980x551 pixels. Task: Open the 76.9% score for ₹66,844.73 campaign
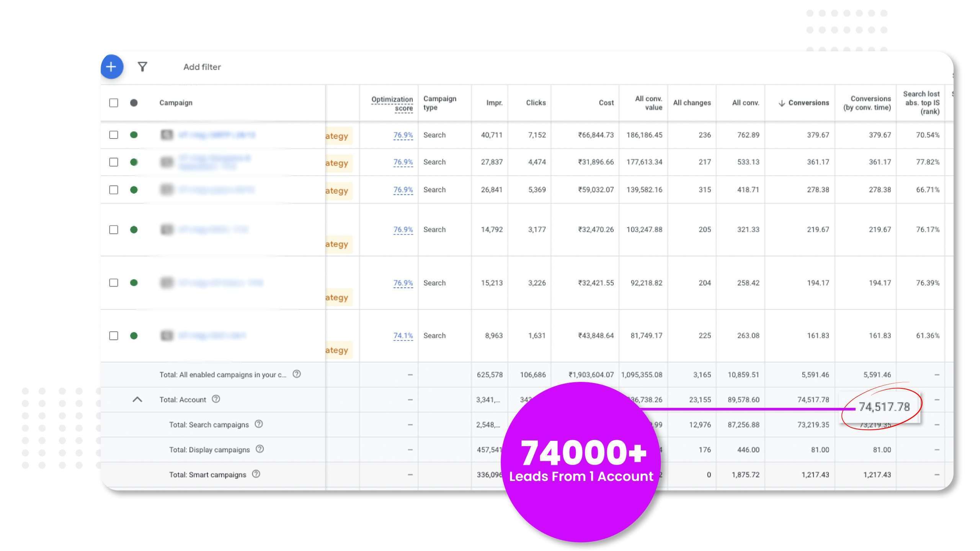403,135
